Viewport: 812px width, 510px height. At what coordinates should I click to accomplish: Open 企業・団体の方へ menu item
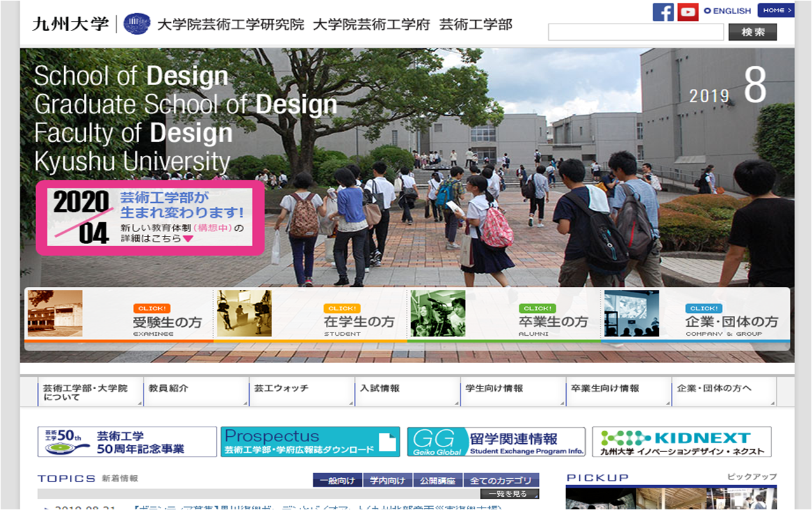724,392
